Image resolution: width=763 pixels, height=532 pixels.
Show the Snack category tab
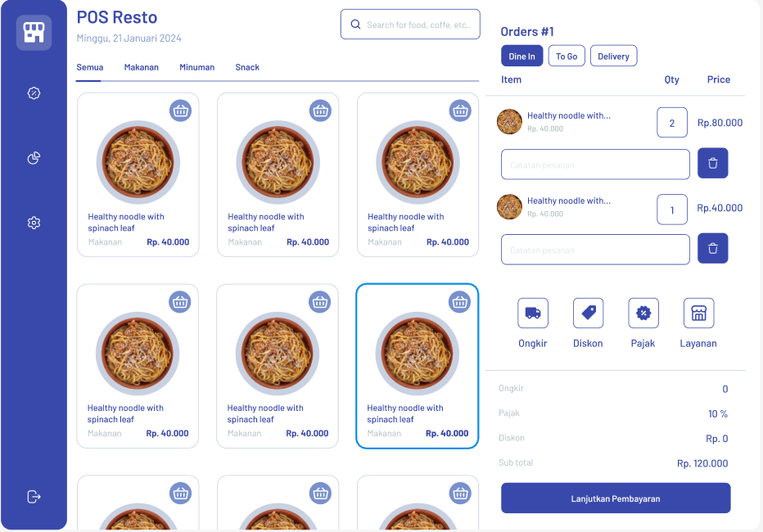coord(247,68)
